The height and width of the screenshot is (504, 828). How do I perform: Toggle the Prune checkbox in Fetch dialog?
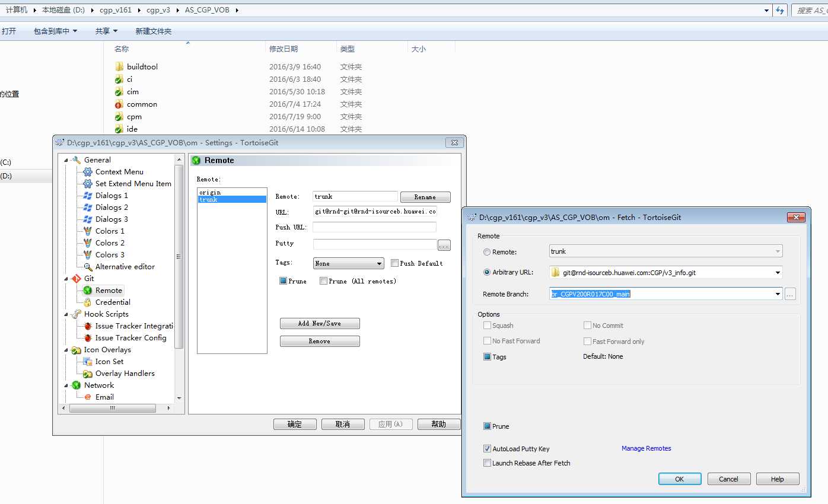click(x=487, y=426)
